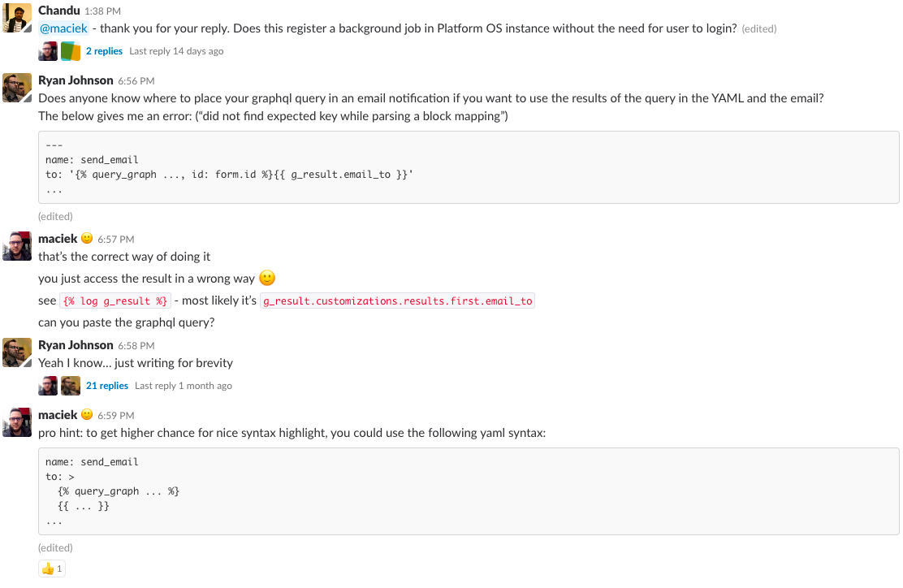Expand the "2 replies" thread
The height and width of the screenshot is (588, 903).
coord(104,51)
